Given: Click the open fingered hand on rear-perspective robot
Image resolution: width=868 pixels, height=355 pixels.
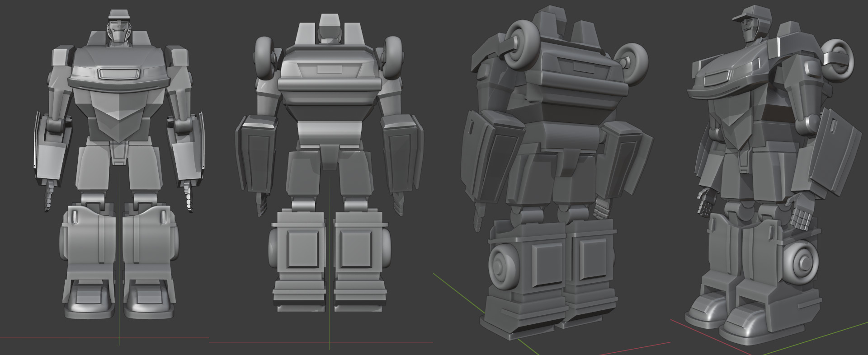Looking at the screenshot, I should click(601, 209).
